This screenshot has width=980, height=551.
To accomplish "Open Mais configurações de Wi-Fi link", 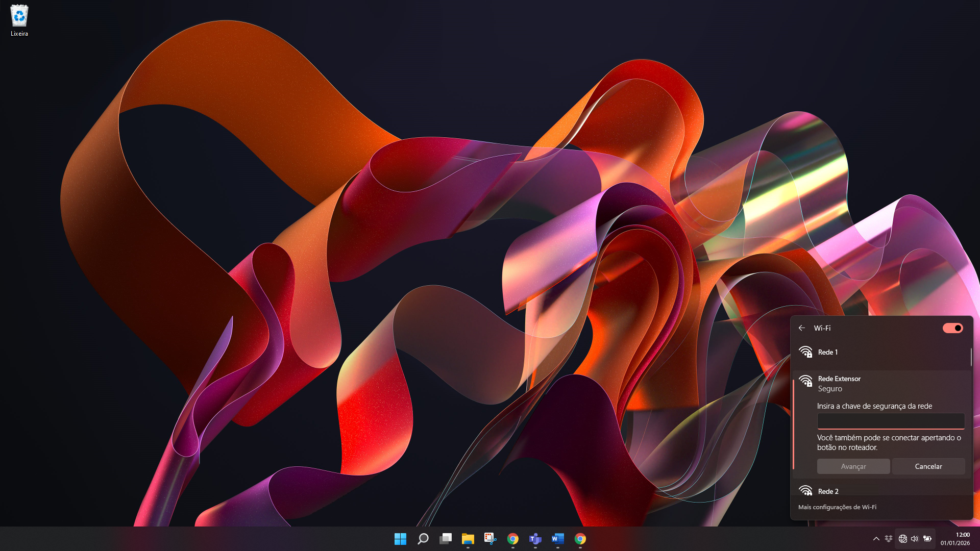I will pos(837,507).
